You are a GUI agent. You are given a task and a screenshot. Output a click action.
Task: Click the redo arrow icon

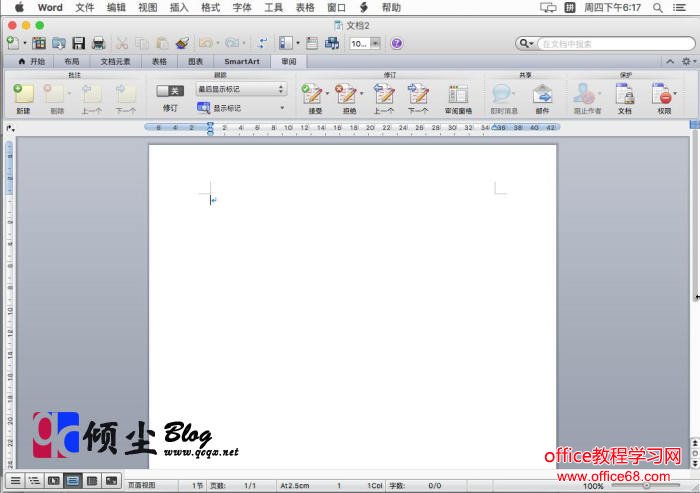(x=232, y=43)
